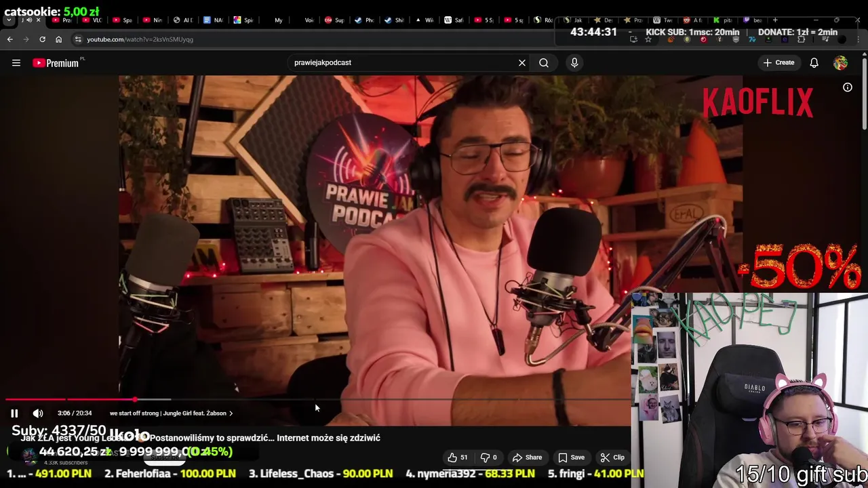Screen dimensions: 868x488
Task: Click the info icon on video corner
Action: (x=848, y=87)
